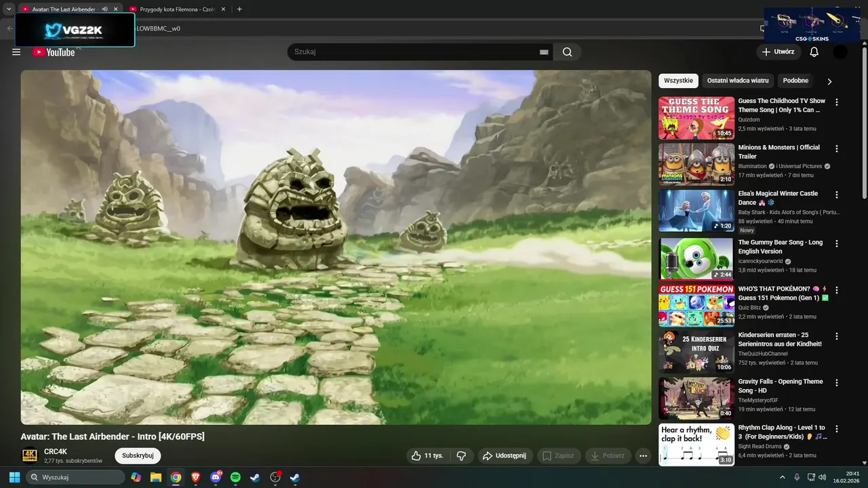Open the notifications bell
868x488 pixels.
pyautogui.click(x=814, y=52)
